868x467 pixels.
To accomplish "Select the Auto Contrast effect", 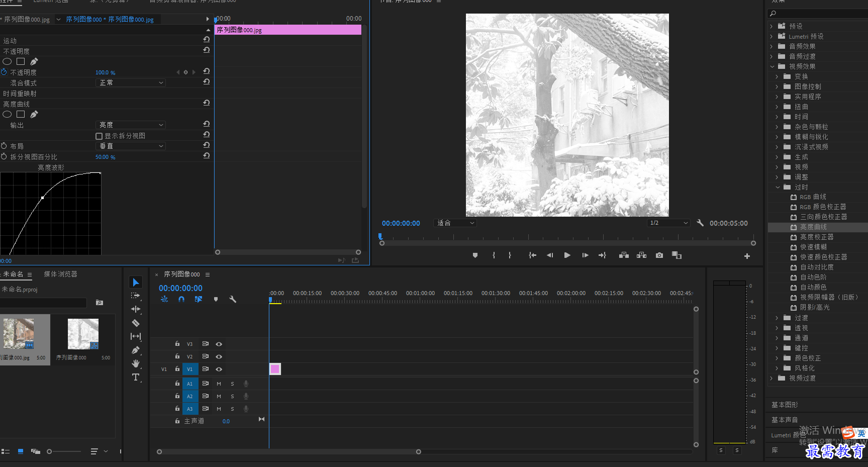I will coord(817,267).
